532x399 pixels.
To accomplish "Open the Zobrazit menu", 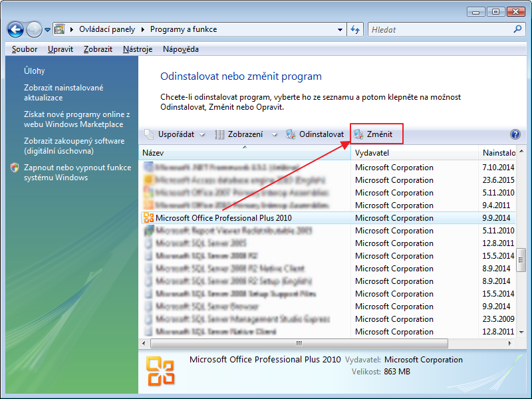I will click(98, 49).
